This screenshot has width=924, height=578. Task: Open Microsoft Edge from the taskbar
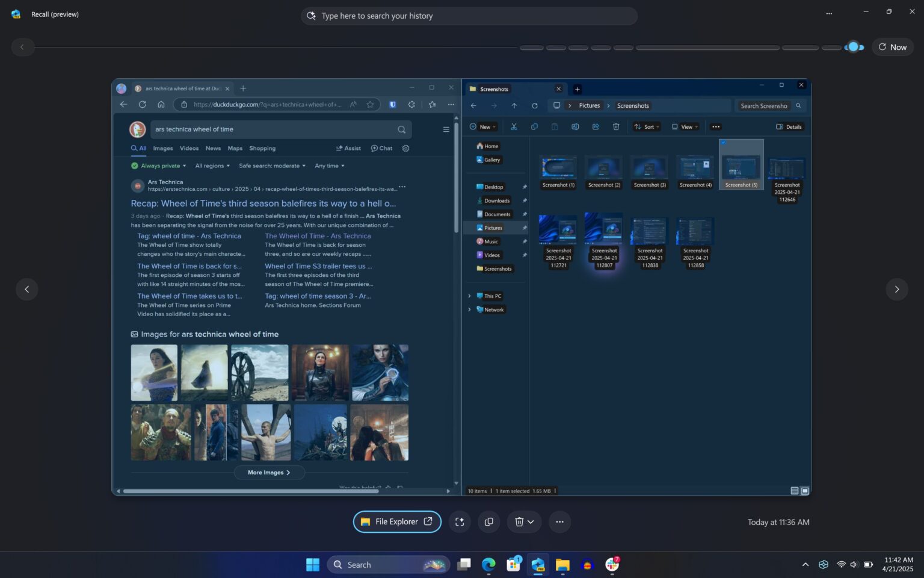pos(489,565)
